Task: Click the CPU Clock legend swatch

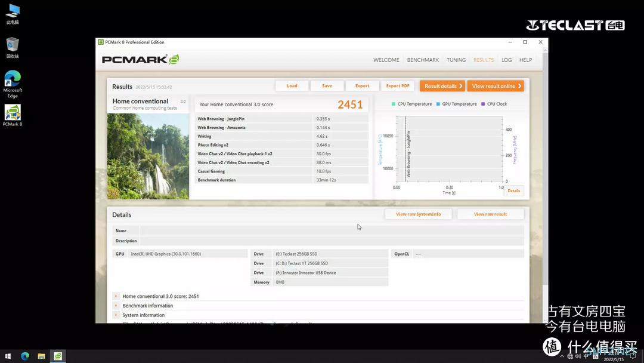Action: click(x=483, y=104)
